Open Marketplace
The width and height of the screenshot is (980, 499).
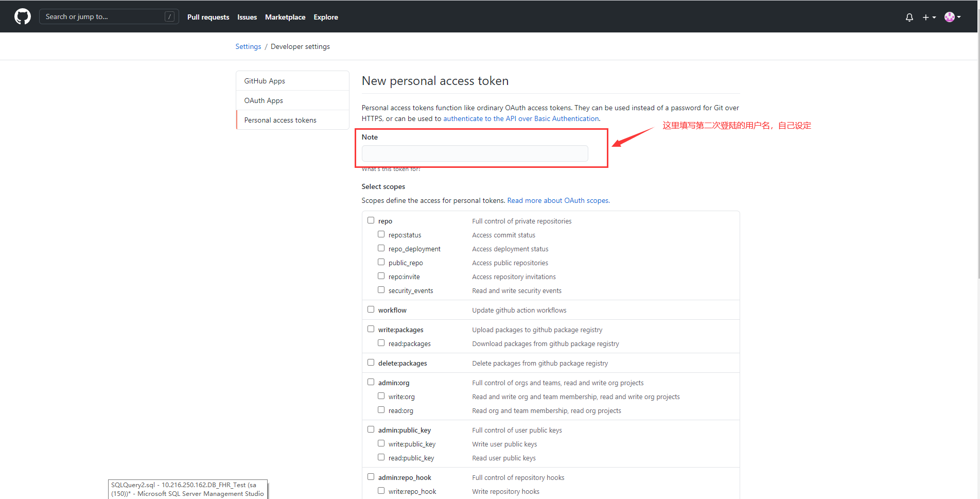285,17
